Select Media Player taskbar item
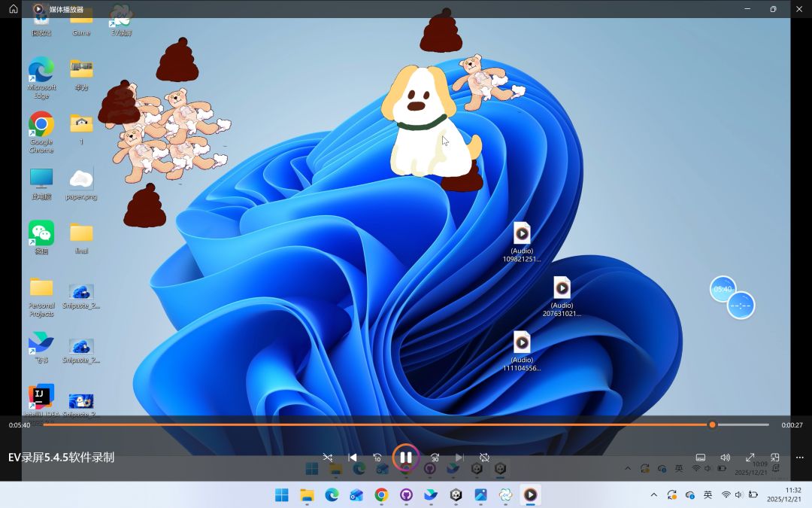Screen dimensions: 812x508 [530, 494]
